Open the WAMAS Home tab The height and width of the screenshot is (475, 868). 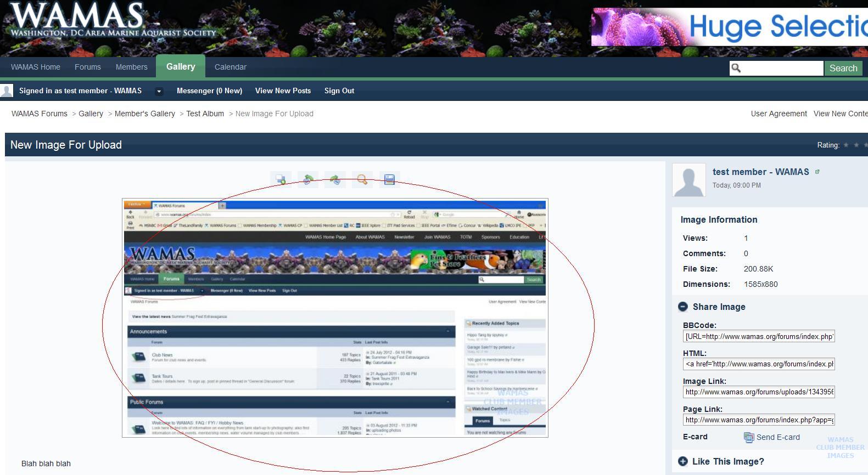tap(36, 67)
